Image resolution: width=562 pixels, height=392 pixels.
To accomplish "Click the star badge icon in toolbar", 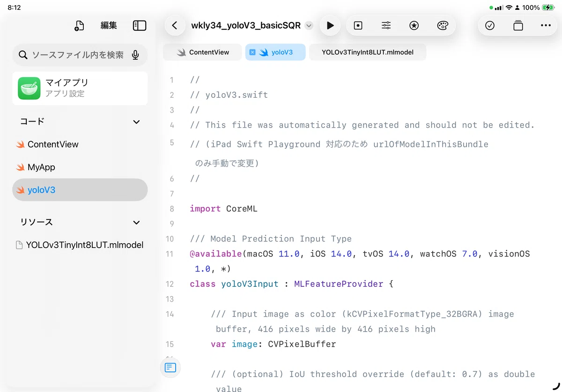I will click(414, 26).
